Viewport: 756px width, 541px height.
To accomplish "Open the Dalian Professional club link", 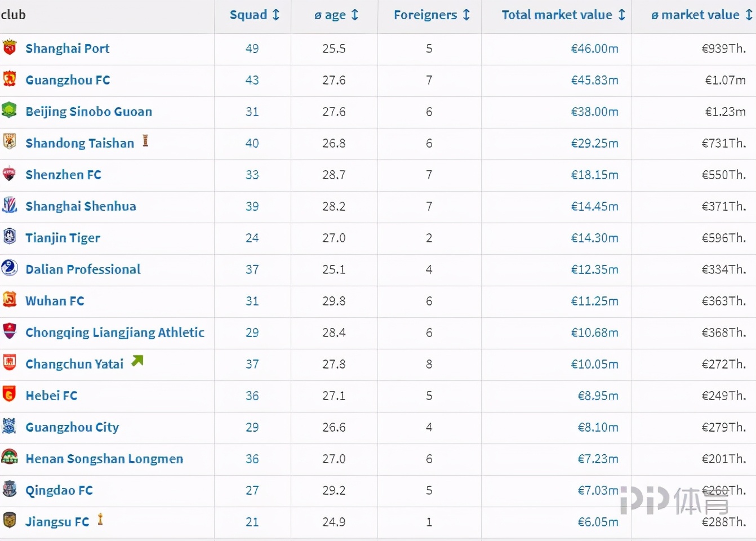I will click(83, 269).
